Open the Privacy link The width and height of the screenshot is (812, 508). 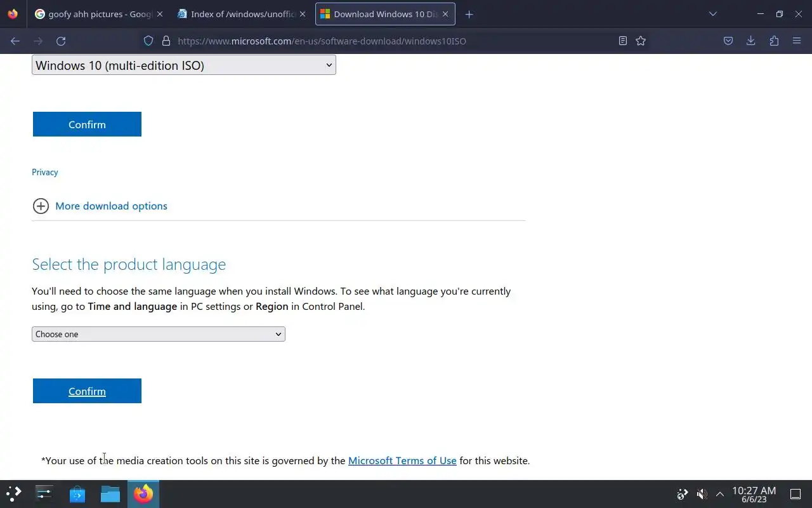pos(45,172)
